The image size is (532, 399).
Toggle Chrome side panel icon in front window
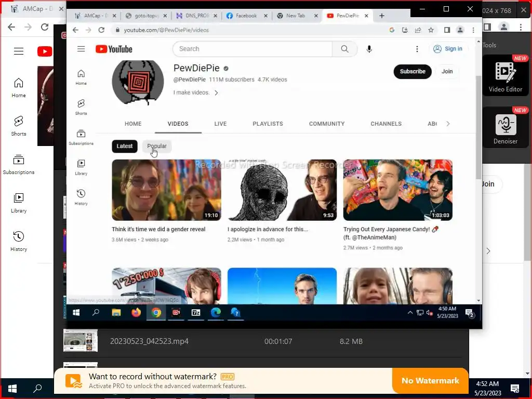[447, 30]
